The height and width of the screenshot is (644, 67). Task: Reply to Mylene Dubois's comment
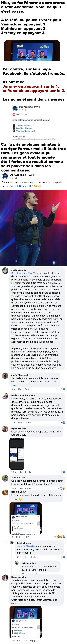click(28, 472)
